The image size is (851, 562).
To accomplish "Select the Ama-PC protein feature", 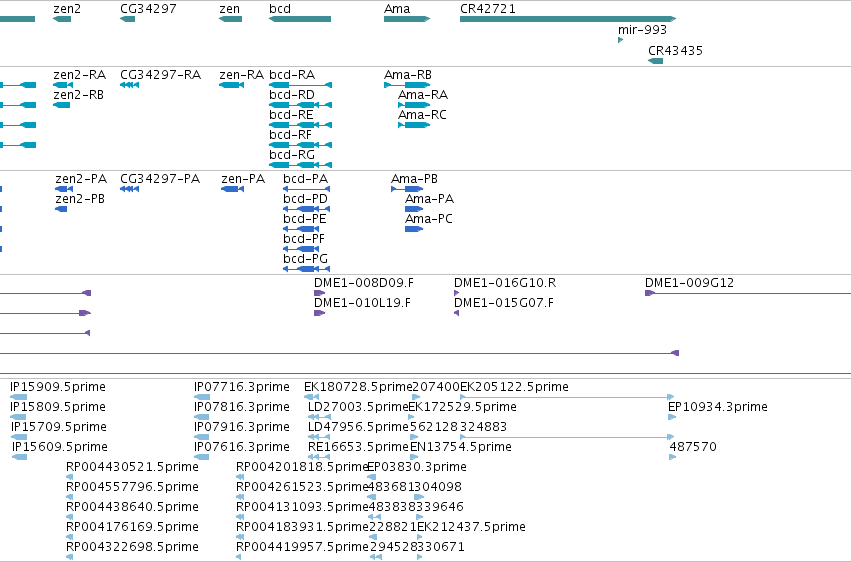I will pyautogui.click(x=414, y=229).
